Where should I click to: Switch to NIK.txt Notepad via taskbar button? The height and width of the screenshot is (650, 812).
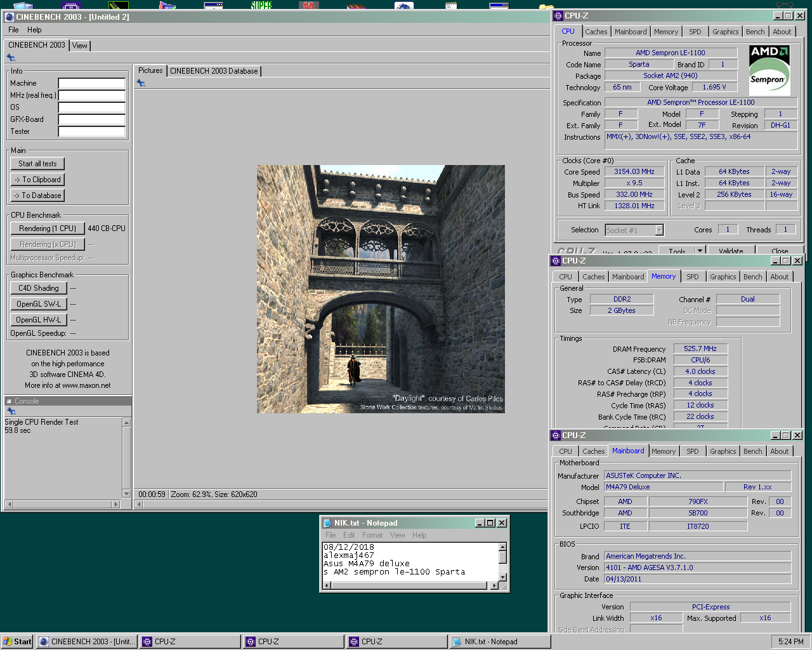[500, 642]
